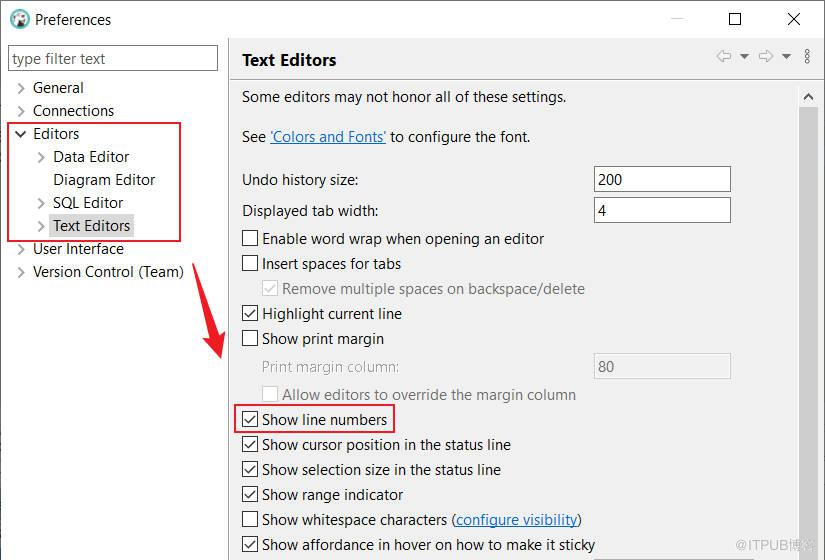Open the forward history dropdown arrow
This screenshot has width=825, height=560.
pos(786,57)
